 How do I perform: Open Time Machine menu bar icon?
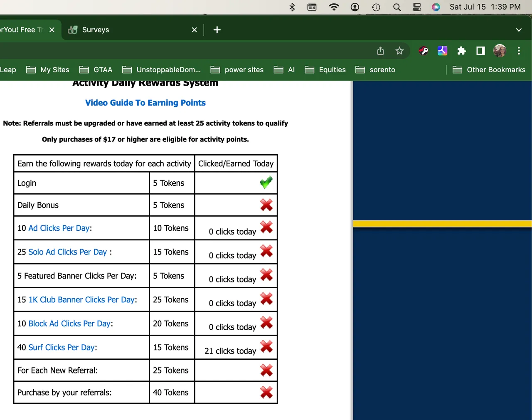click(376, 7)
